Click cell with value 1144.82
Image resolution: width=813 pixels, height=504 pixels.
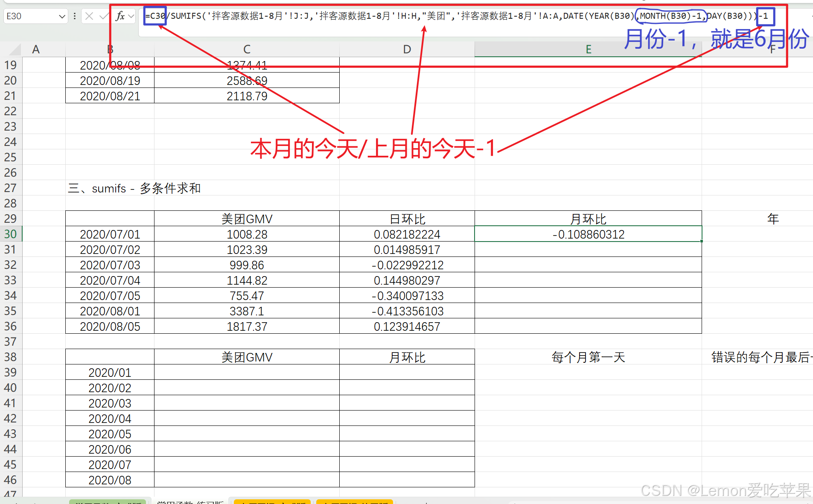point(247,280)
